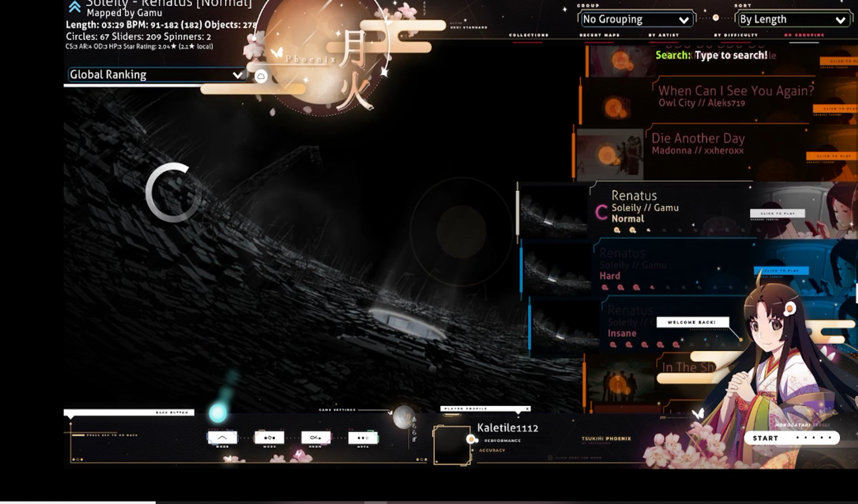Screen dimensions: 858x504
Task: Switch to the By Difficulty tab
Action: [736, 35]
